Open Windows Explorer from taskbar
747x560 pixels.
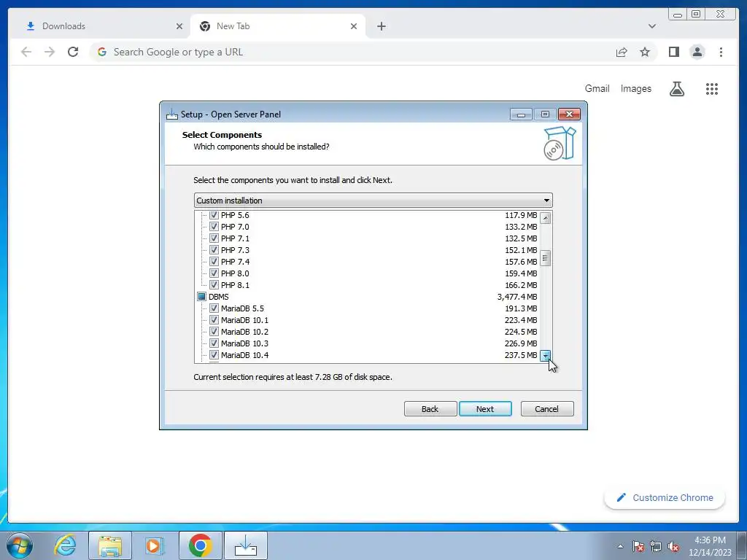tap(109, 545)
